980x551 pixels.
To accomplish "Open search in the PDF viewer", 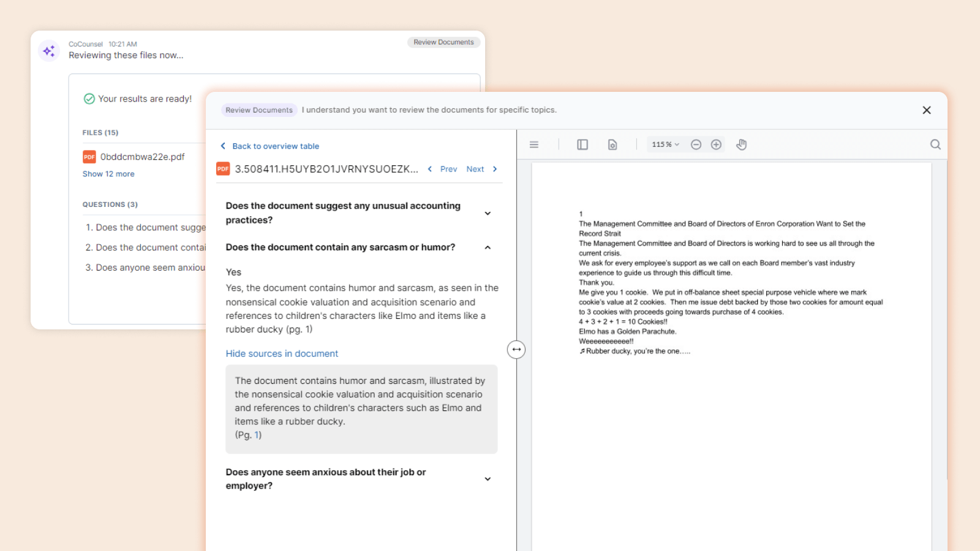I will (935, 144).
